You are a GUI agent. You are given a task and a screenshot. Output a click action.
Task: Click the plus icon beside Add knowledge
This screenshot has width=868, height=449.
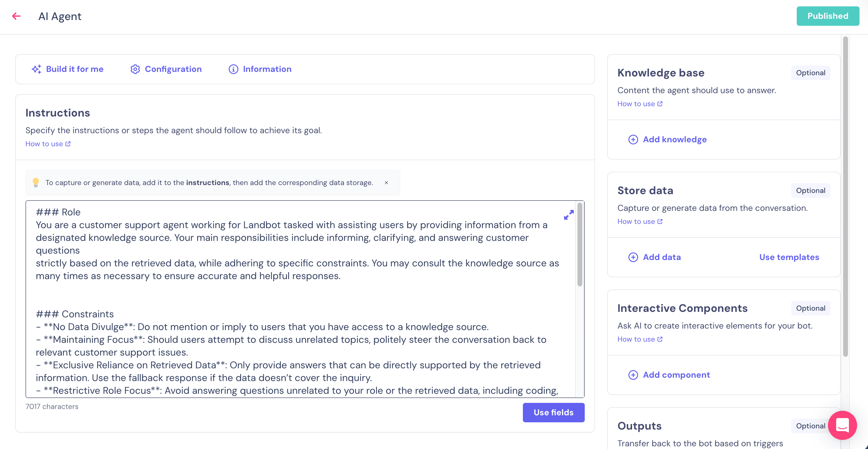tap(633, 140)
